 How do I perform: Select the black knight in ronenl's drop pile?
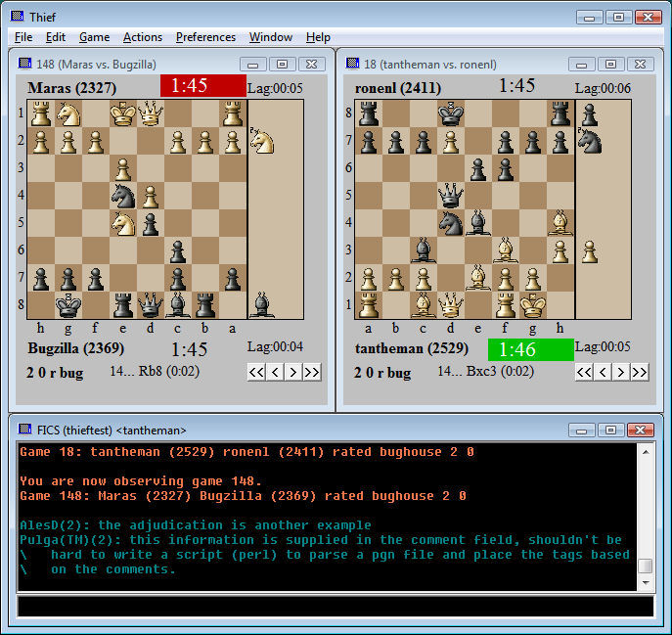590,141
